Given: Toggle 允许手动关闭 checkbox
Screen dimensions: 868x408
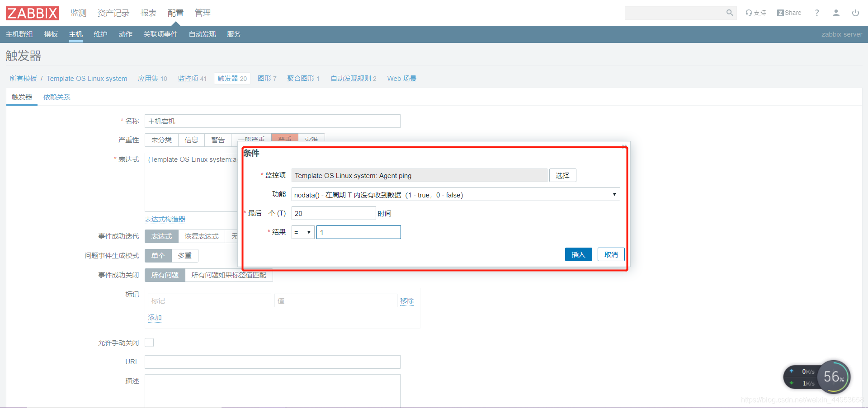Looking at the screenshot, I should pos(149,342).
